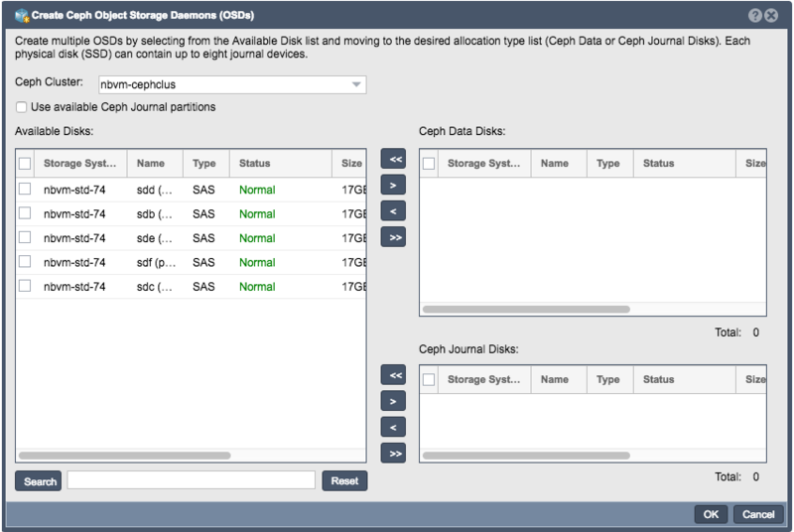Click Available Disks horizontal scrollbar
794x532 pixels.
click(x=125, y=456)
